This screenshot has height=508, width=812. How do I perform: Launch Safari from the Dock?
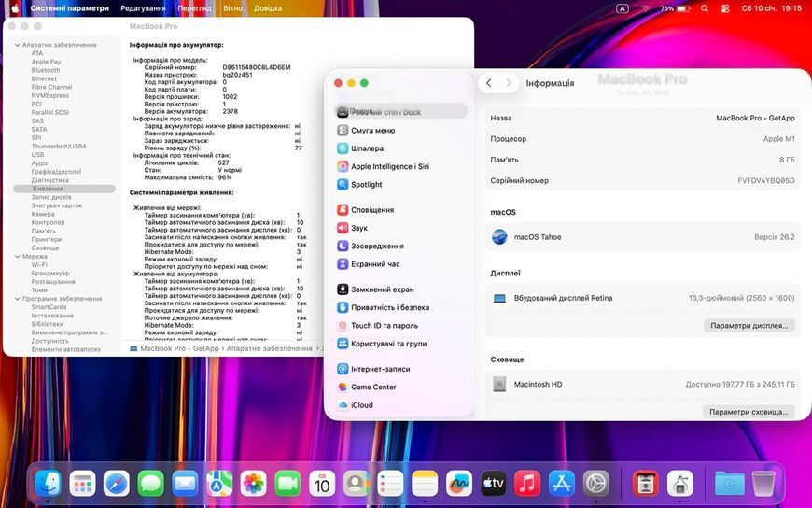point(117,484)
